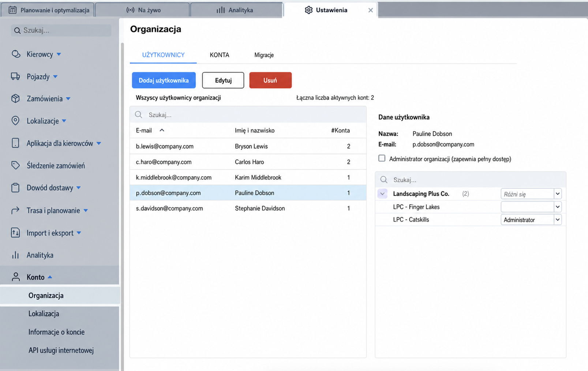Open Informacje o koncie in the sidebar
Viewport: 588px width, 371px height.
tap(56, 332)
